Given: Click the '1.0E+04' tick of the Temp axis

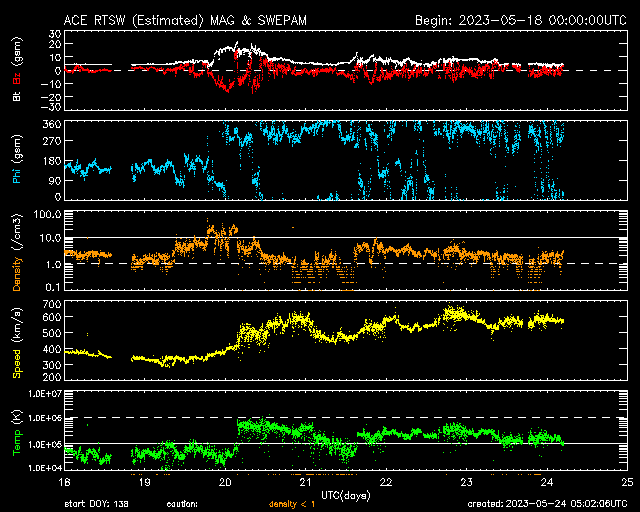Looking at the screenshot, I should pyautogui.click(x=45, y=468).
